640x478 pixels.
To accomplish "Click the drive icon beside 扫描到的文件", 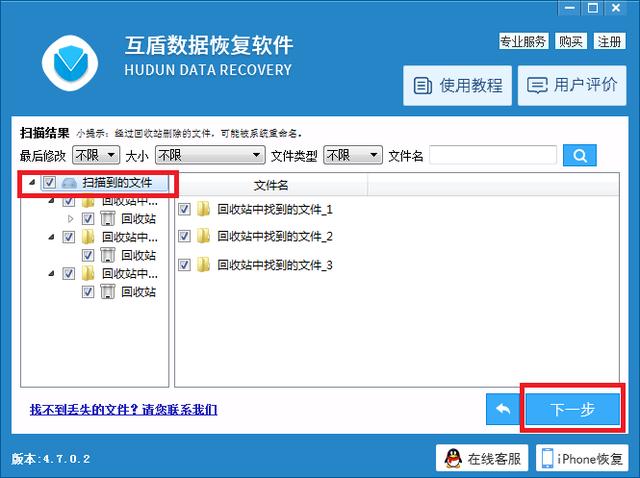I will pyautogui.click(x=69, y=183).
